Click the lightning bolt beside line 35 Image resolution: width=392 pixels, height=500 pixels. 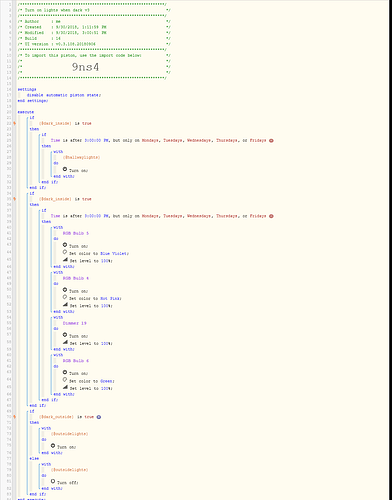tap(14, 199)
